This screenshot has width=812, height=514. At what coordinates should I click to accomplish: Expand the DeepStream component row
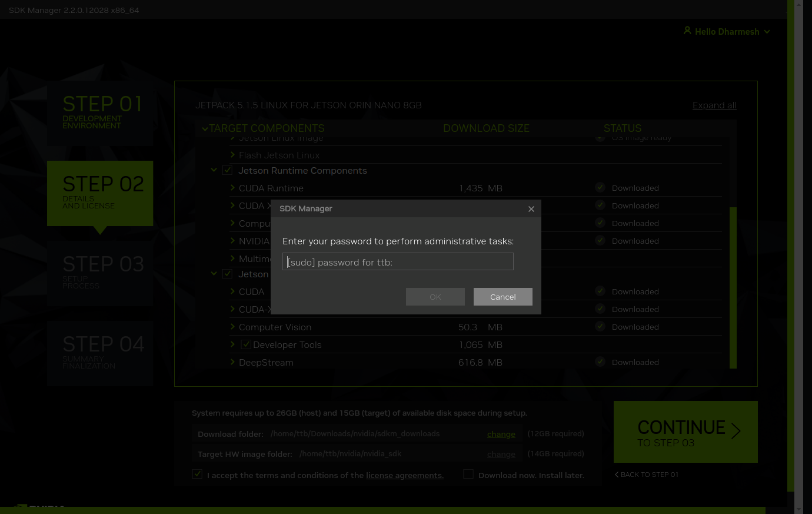coord(232,362)
